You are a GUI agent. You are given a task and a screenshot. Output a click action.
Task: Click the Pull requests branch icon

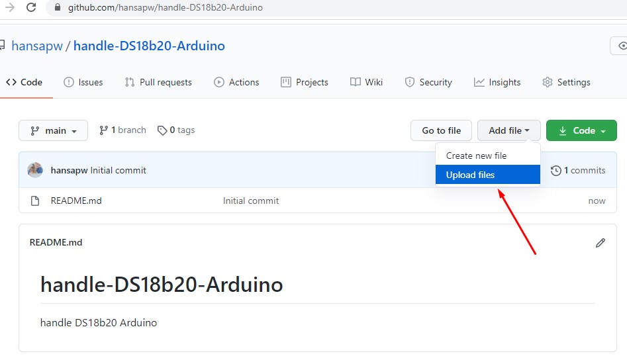[x=130, y=82]
